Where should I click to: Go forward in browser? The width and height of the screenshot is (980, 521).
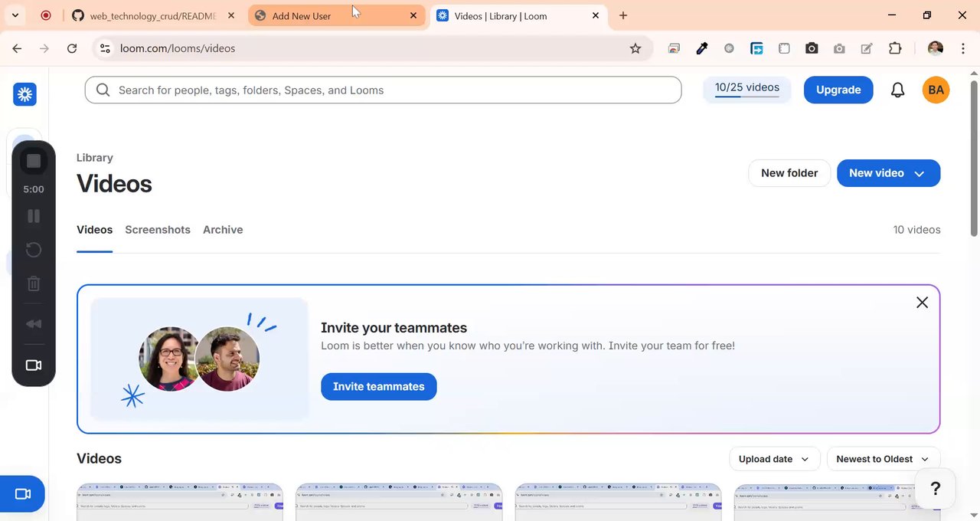44,48
